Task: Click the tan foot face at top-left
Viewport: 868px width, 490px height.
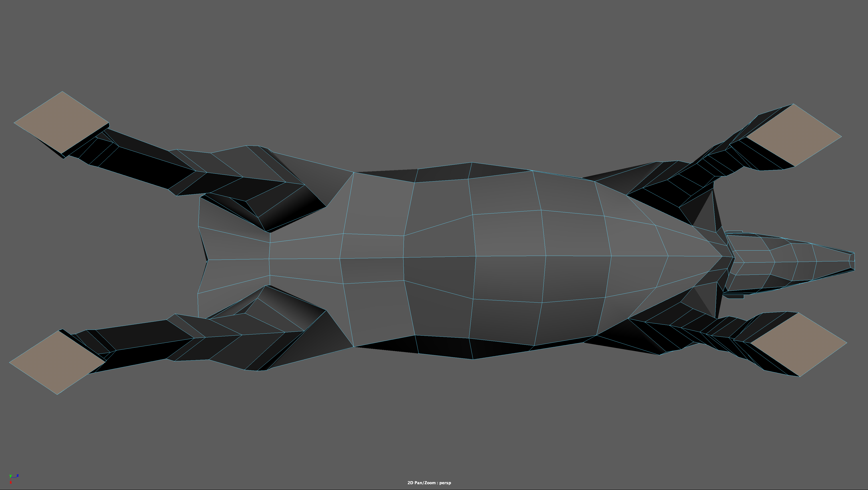Action: click(61, 122)
